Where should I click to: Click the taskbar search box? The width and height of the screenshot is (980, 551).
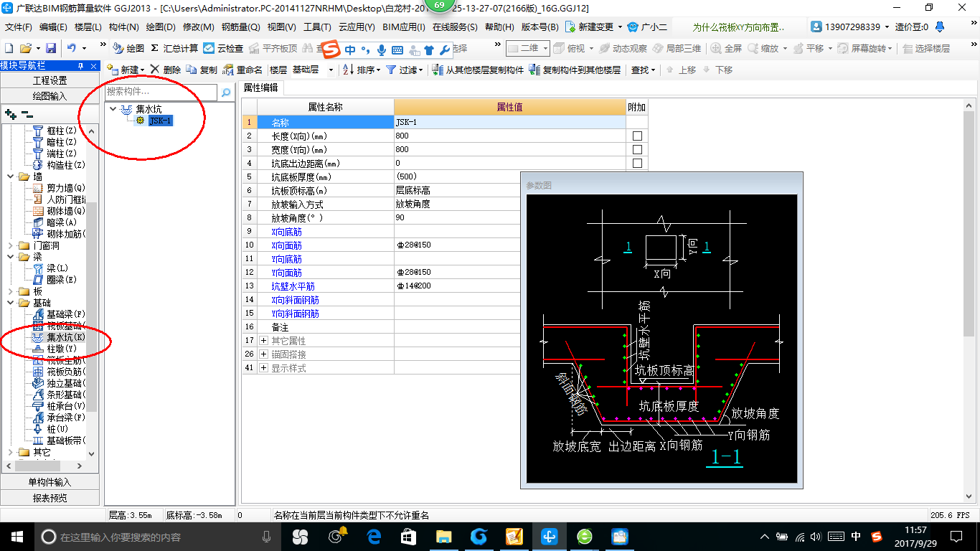tap(158, 536)
